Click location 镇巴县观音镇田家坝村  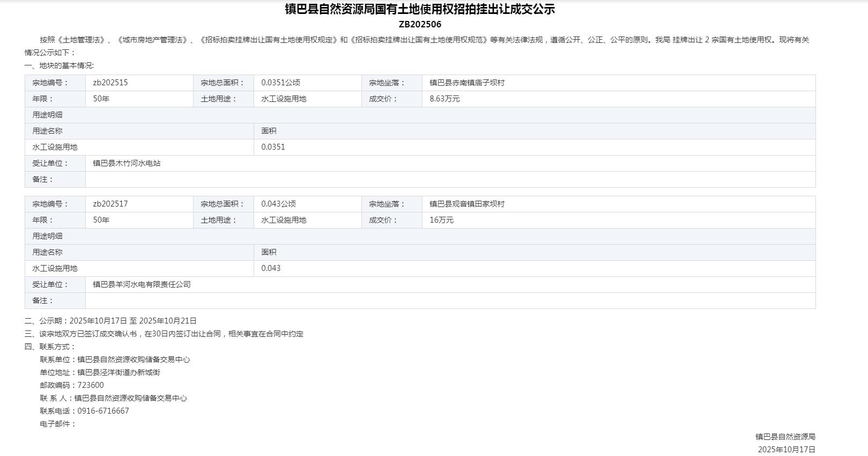tap(467, 204)
